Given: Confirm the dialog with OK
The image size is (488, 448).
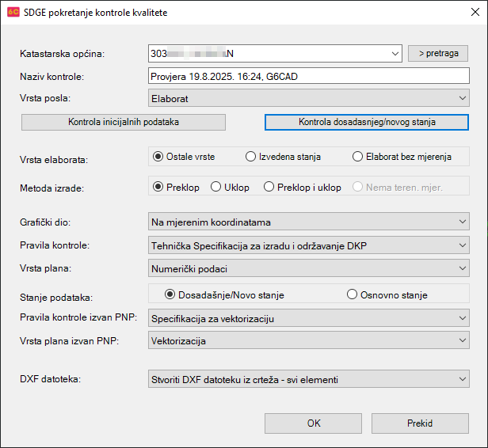Looking at the screenshot, I should 313,423.
